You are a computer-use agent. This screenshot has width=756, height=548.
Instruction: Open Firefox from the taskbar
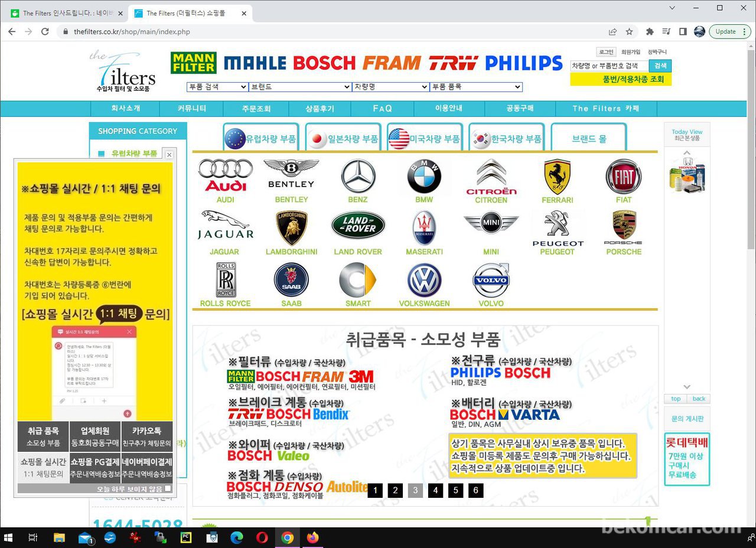(312, 537)
